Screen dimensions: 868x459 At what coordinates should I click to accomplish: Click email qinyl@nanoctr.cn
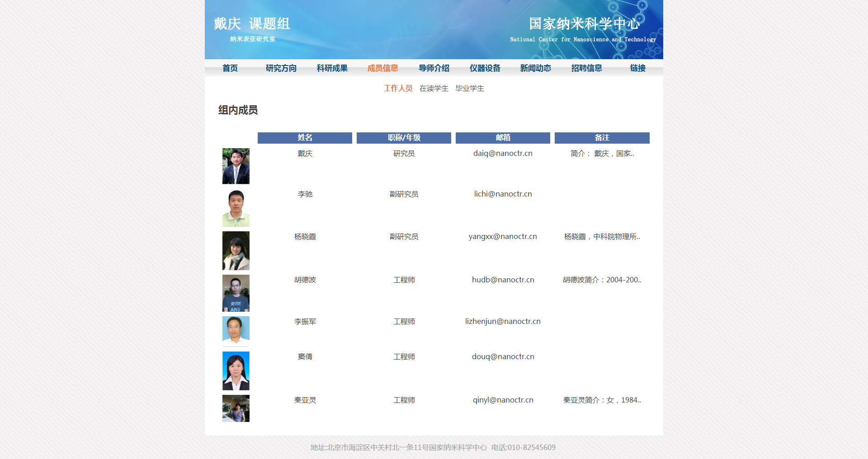coord(503,400)
